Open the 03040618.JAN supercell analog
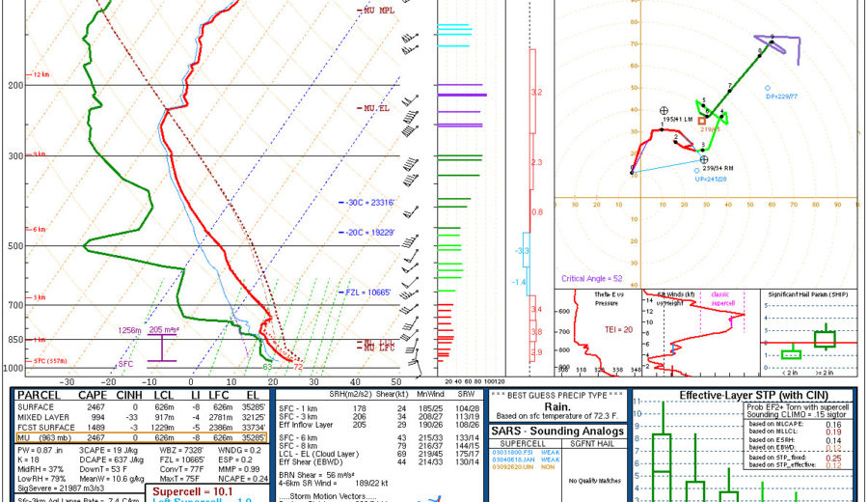 526,460
